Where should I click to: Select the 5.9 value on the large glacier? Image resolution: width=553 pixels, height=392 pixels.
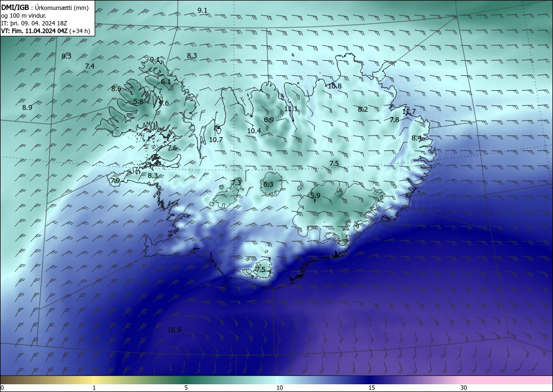tap(315, 195)
